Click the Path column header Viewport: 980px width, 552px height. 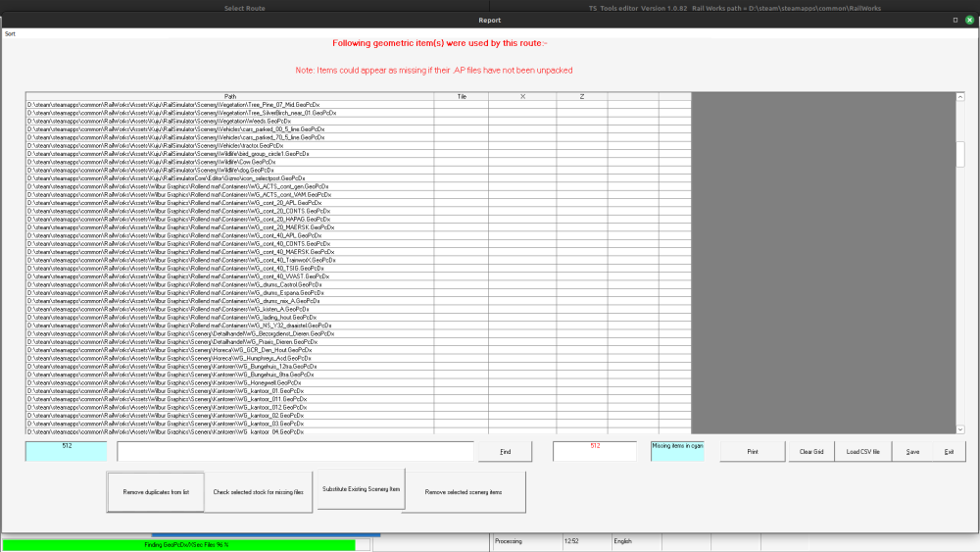tap(229, 96)
